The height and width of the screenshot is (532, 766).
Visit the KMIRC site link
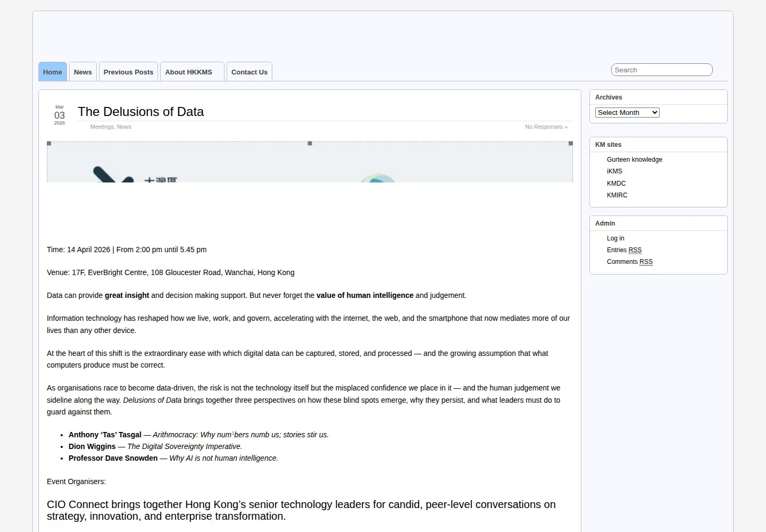(x=617, y=195)
